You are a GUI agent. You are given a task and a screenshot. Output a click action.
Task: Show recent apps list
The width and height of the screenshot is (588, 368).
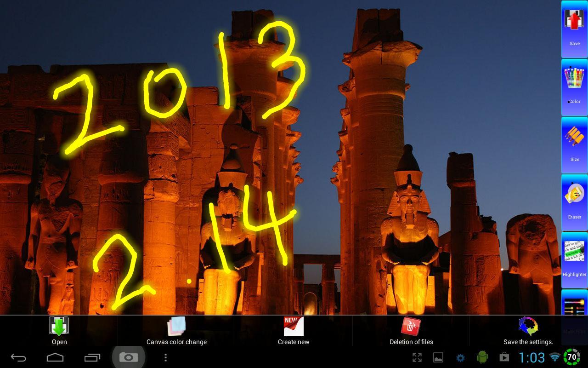(x=92, y=357)
